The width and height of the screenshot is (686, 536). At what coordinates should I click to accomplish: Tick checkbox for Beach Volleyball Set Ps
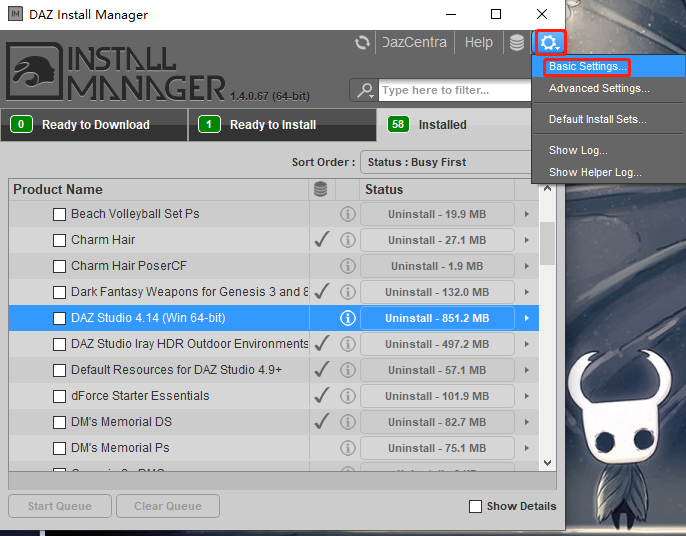tap(60, 214)
